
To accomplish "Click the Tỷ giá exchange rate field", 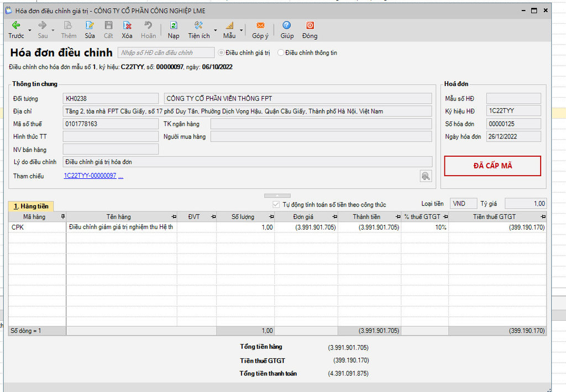I will (526, 204).
